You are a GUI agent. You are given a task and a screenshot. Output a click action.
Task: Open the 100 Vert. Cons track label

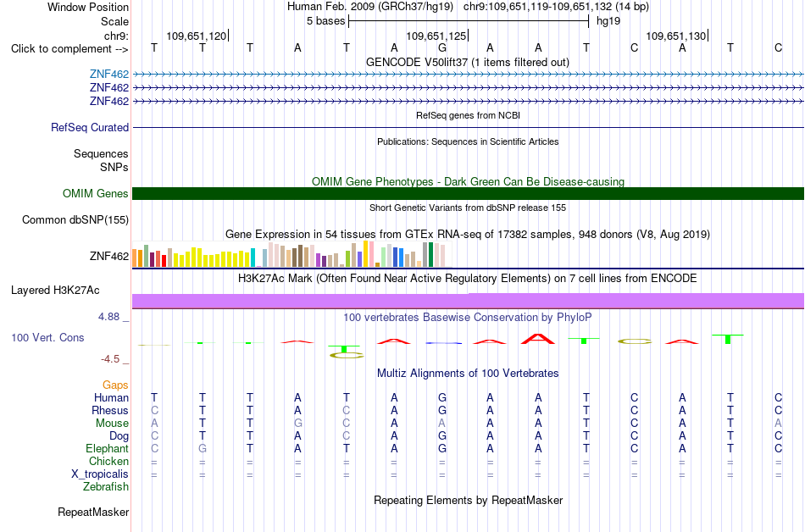tap(47, 337)
